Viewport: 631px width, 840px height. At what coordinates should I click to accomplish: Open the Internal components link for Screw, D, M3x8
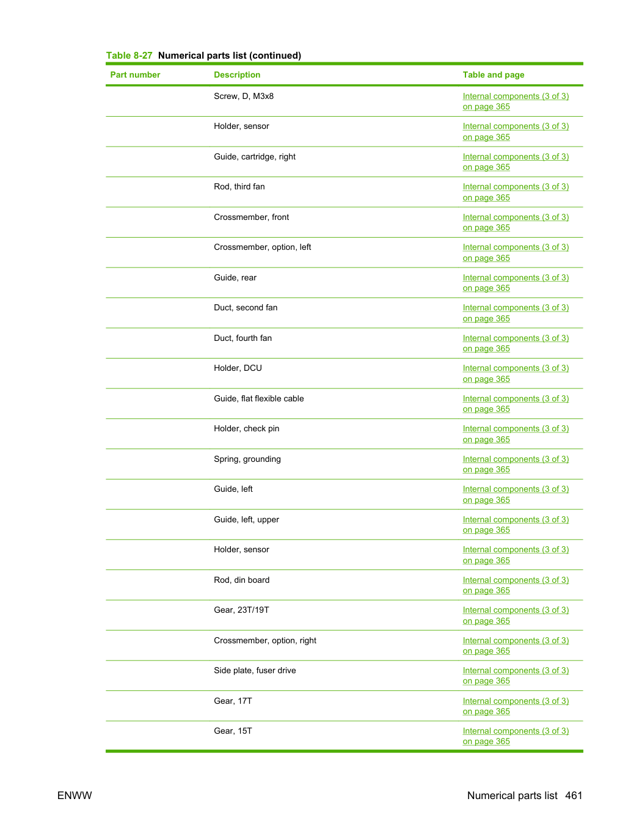click(x=516, y=101)
